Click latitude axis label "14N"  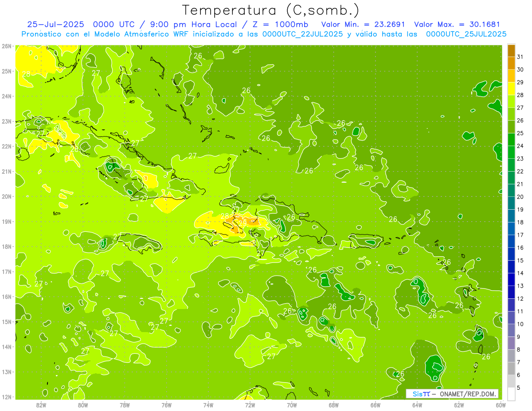[7, 347]
